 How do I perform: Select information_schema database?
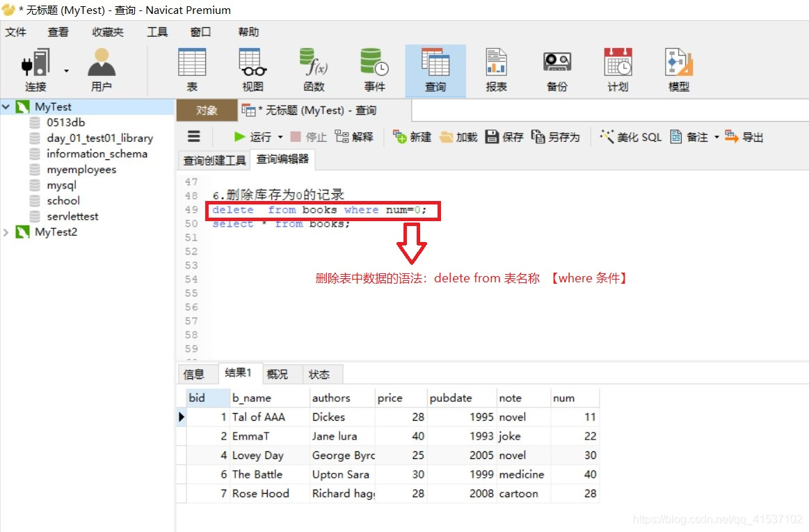[97, 154]
